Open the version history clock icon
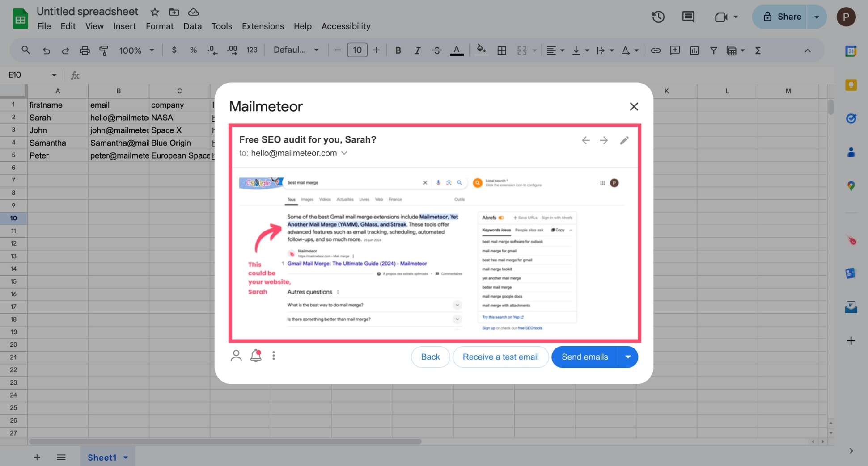The width and height of the screenshot is (868, 466). [x=658, y=17]
